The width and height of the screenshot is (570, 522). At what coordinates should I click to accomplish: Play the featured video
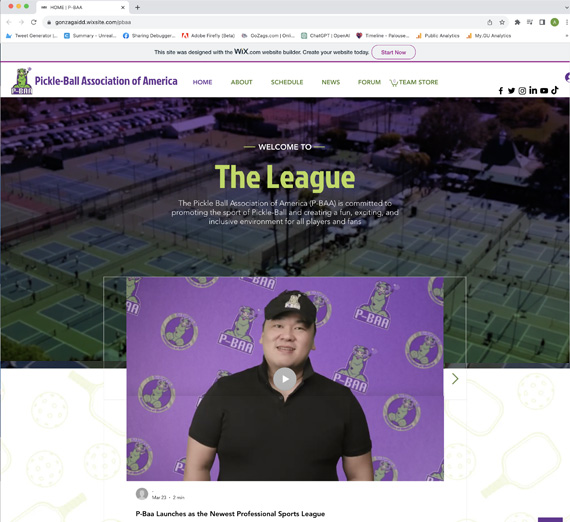(285, 379)
